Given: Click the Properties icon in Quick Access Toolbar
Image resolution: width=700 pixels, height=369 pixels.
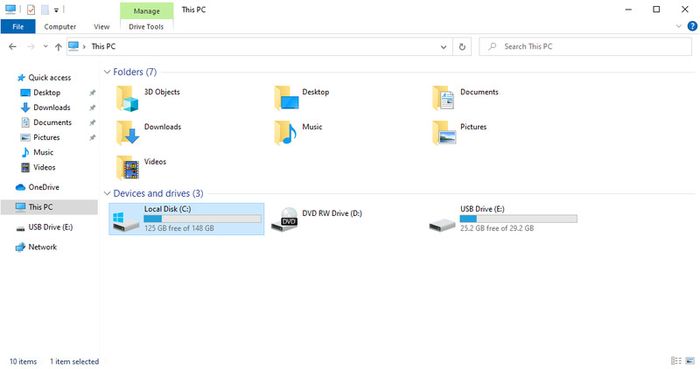Looking at the screenshot, I should pos(31,9).
